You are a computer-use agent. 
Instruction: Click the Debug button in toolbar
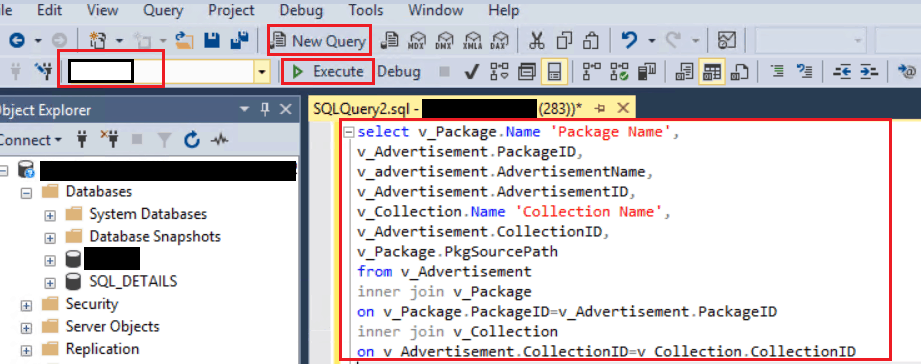[x=399, y=72]
